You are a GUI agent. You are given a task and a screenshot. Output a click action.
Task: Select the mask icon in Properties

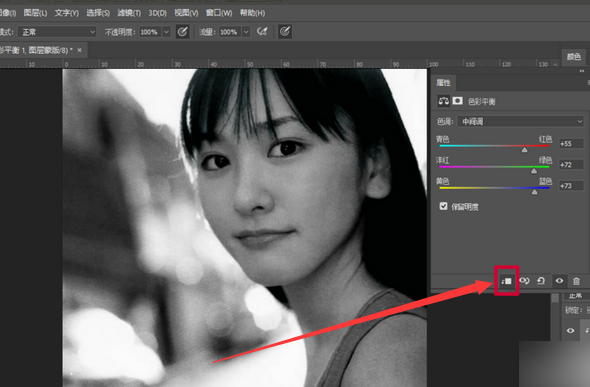[457, 101]
